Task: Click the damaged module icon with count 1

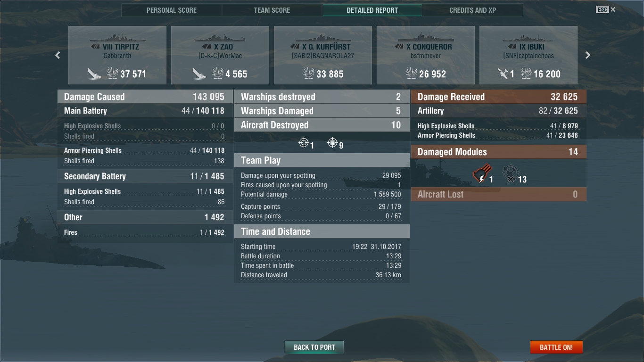Action: pos(482,173)
